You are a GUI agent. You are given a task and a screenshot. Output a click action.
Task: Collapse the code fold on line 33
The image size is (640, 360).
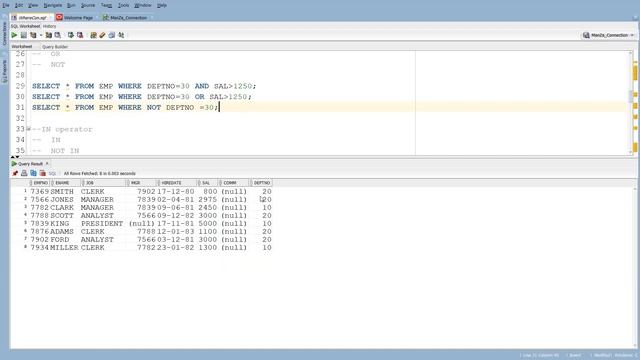click(x=29, y=129)
